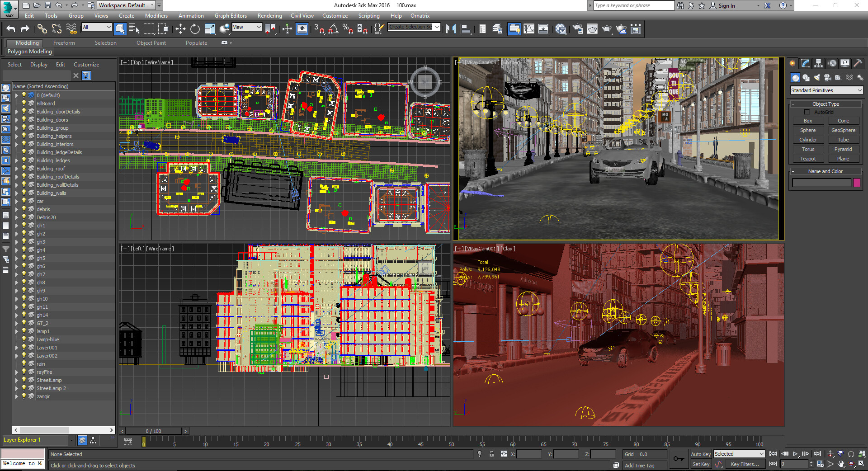This screenshot has width=868, height=471.
Task: Play the animation
Action: [795, 454]
